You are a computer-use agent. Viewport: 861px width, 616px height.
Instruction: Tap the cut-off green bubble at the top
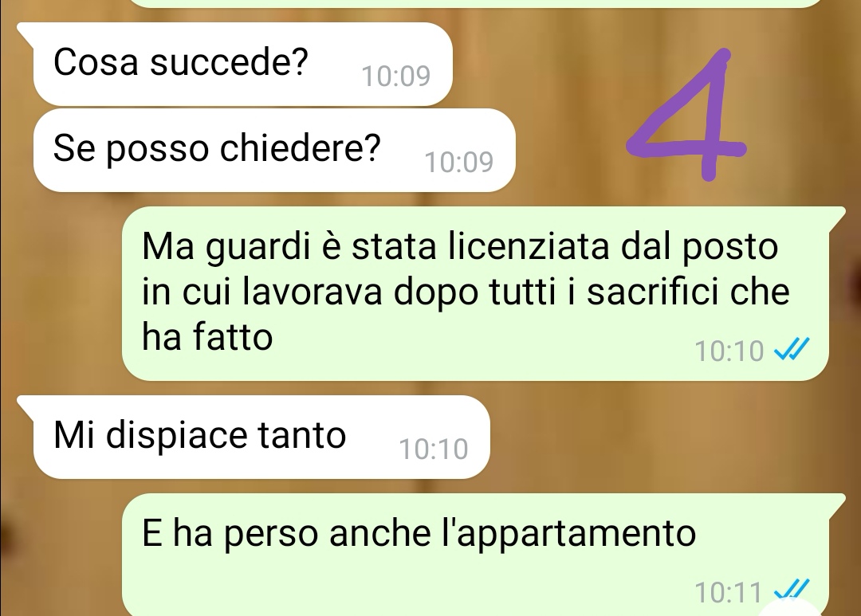pos(475,3)
